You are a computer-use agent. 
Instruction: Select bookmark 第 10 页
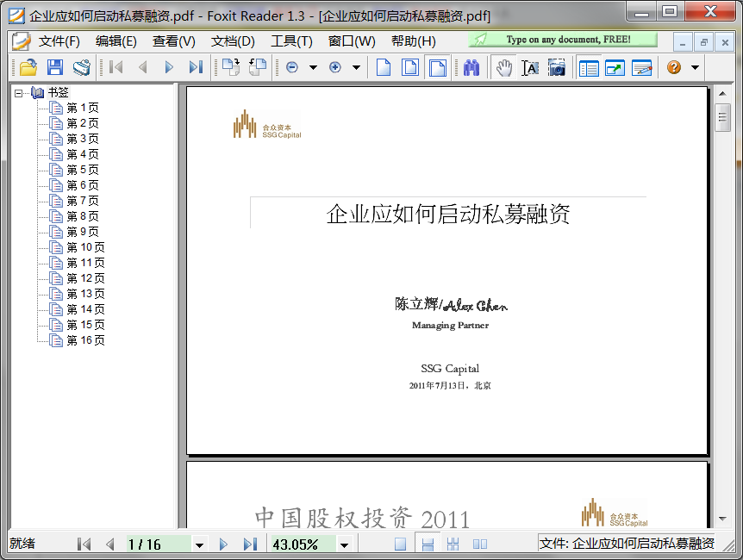[x=85, y=247]
